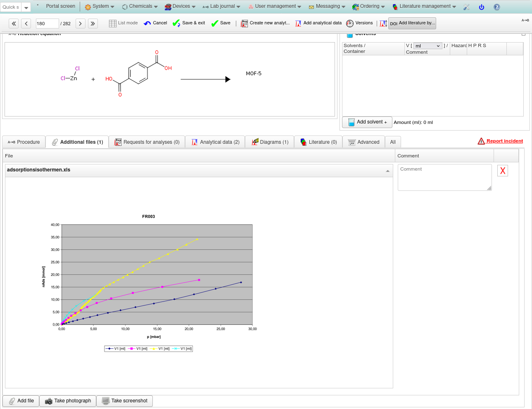Open the Diagrams (1) tab

pyautogui.click(x=269, y=142)
